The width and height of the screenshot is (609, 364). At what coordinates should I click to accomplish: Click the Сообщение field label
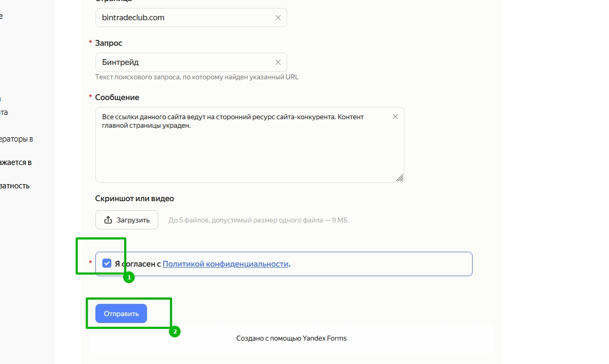[x=117, y=97]
